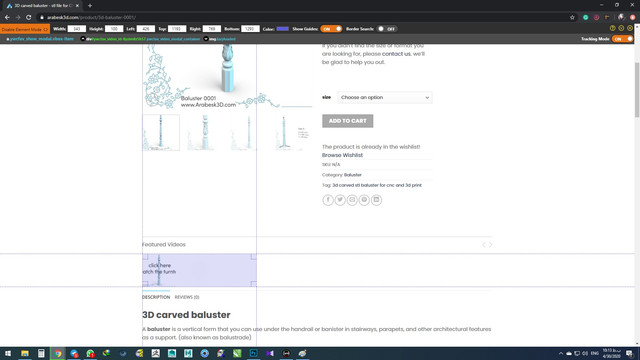Click the Width input field

pos(76,29)
